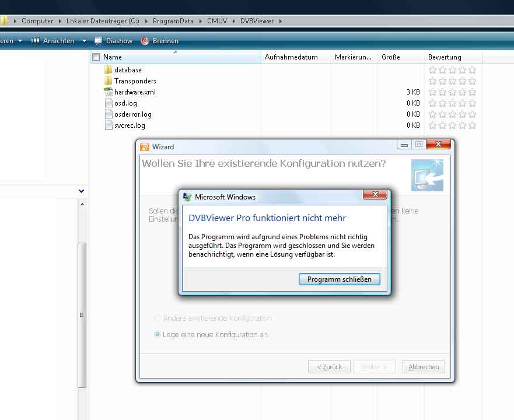Select the svcrec.log file icon

pos(108,125)
